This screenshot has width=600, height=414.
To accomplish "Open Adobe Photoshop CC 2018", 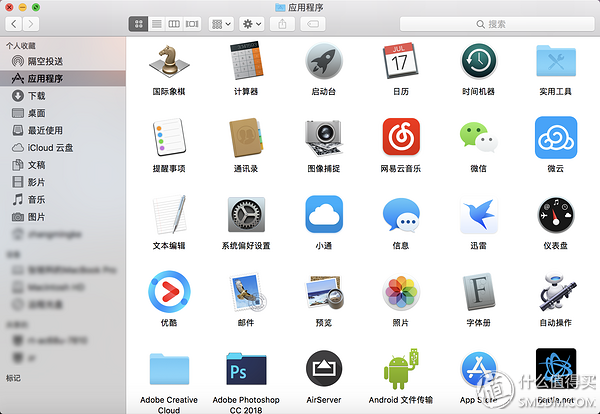I will (246, 368).
